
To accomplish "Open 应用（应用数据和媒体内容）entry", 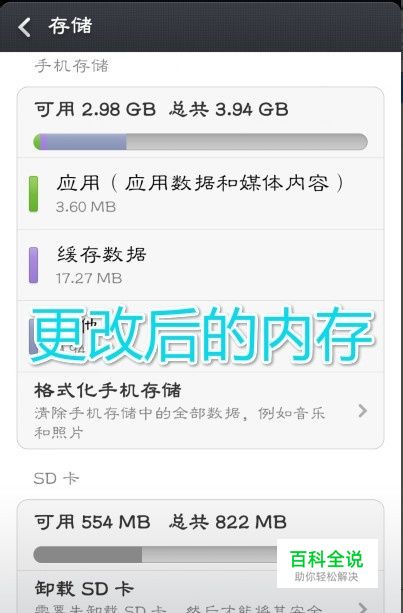I will pyautogui.click(x=201, y=194).
